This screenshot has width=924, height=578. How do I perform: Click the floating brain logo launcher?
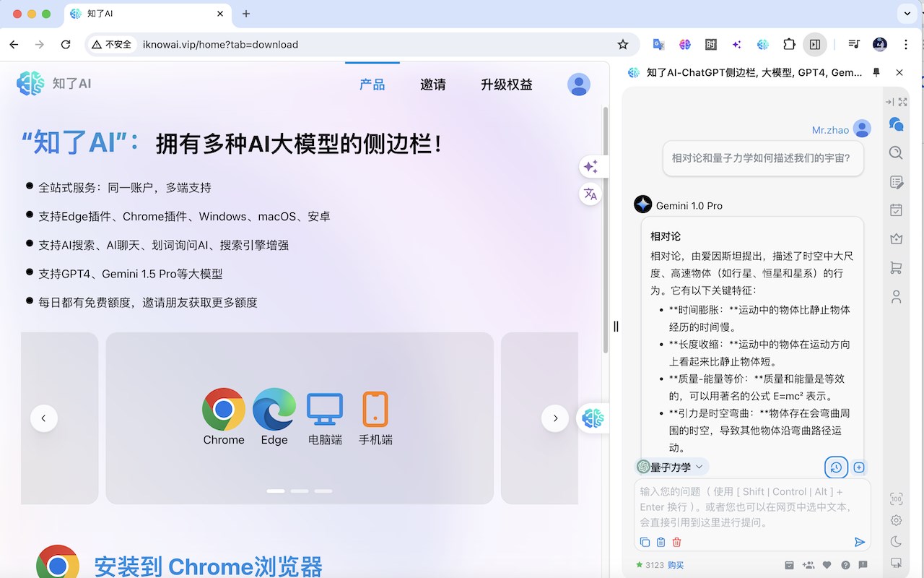[x=592, y=418]
